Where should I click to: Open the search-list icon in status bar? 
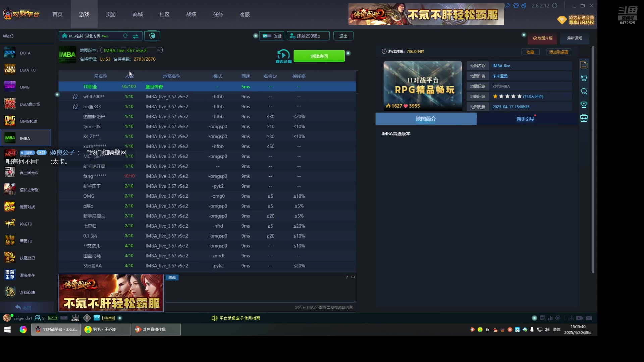point(542,318)
